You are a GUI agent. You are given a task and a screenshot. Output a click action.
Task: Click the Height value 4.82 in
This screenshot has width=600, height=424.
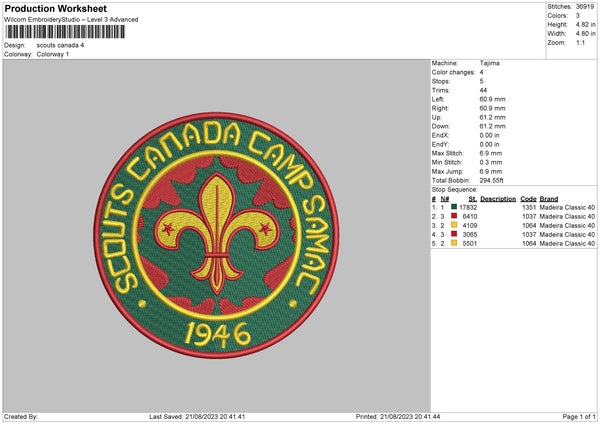[585, 24]
